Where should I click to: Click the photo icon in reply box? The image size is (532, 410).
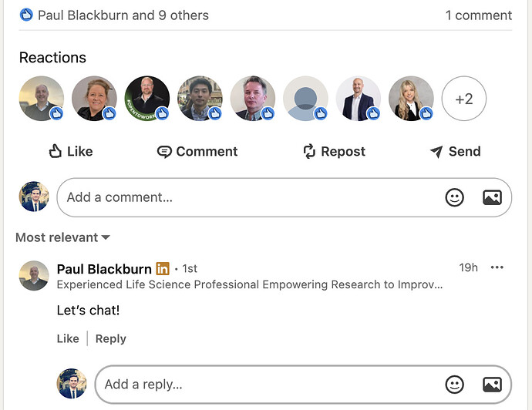coord(492,384)
